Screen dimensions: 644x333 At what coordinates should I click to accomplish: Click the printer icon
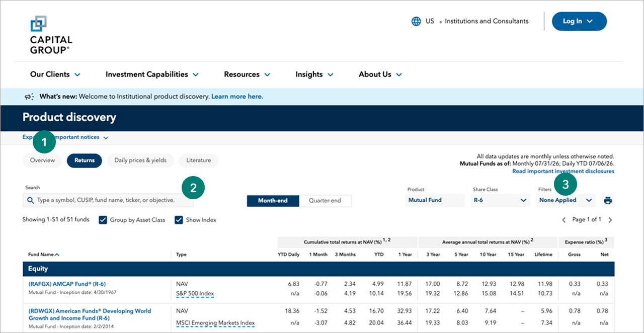pos(608,200)
